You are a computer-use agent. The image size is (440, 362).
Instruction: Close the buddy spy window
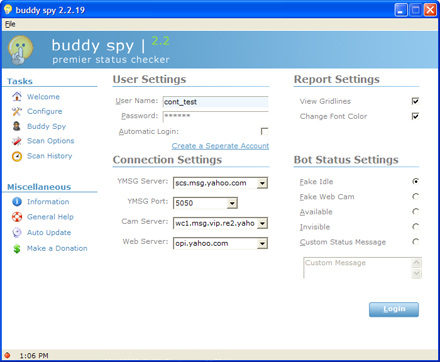[x=430, y=10]
